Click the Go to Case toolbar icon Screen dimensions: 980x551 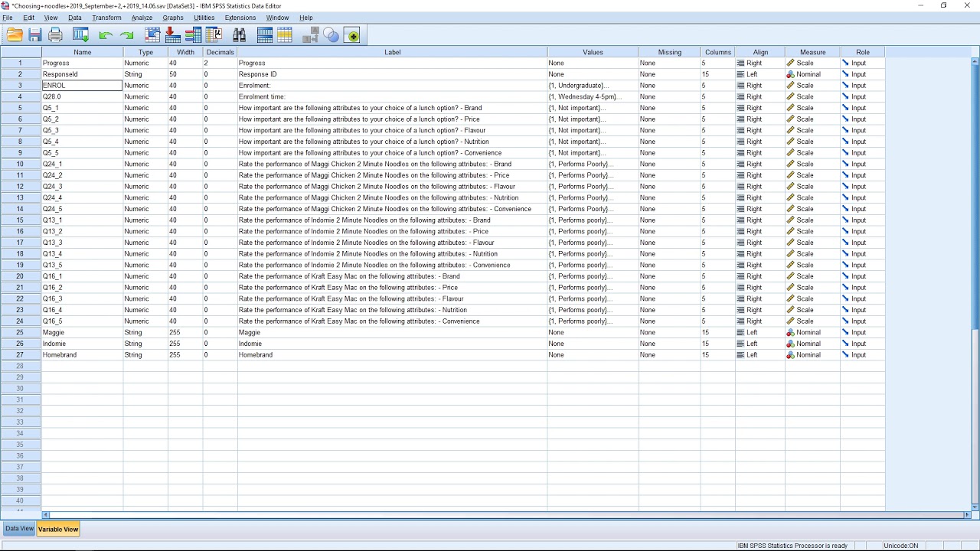pos(152,35)
